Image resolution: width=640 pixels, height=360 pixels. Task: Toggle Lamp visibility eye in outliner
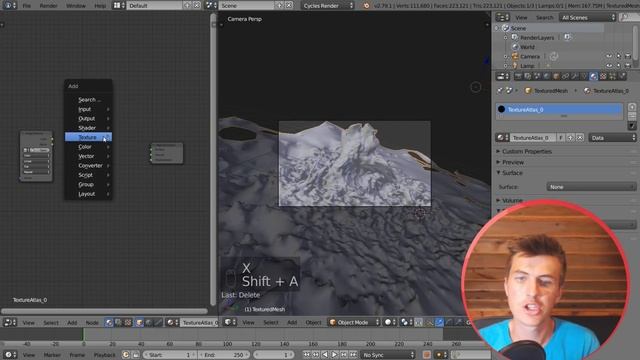(x=609, y=66)
